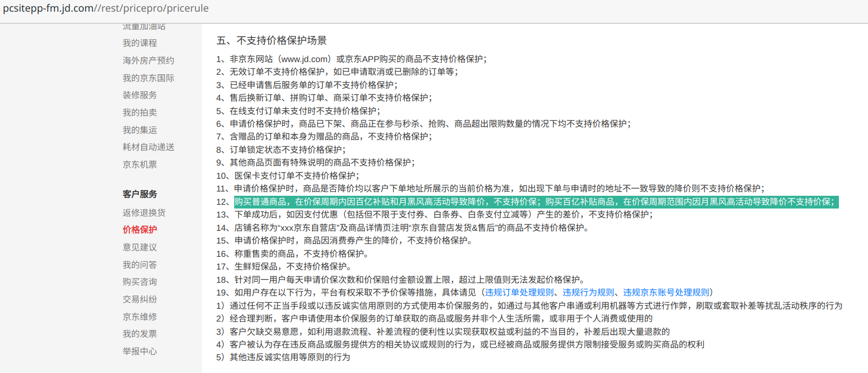Image resolution: width=868 pixels, height=373 pixels.
Task: Select 海外房产预约 sidebar link
Action: pos(148,60)
